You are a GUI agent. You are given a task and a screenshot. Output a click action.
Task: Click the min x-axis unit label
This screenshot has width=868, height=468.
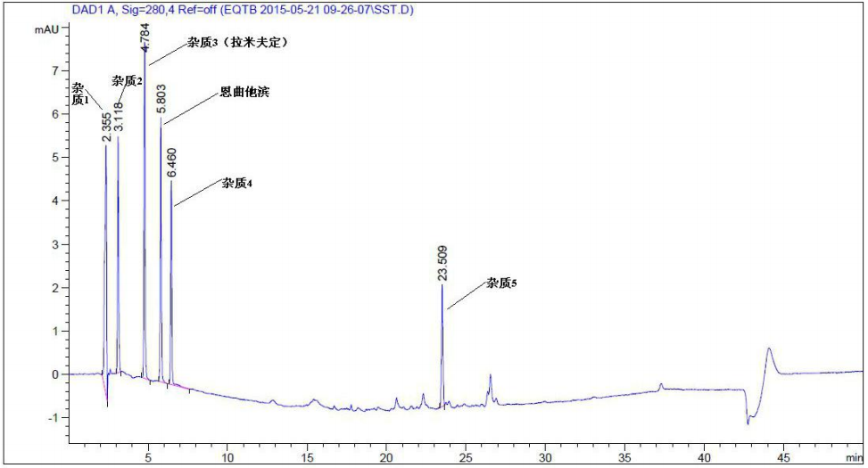[853, 456]
